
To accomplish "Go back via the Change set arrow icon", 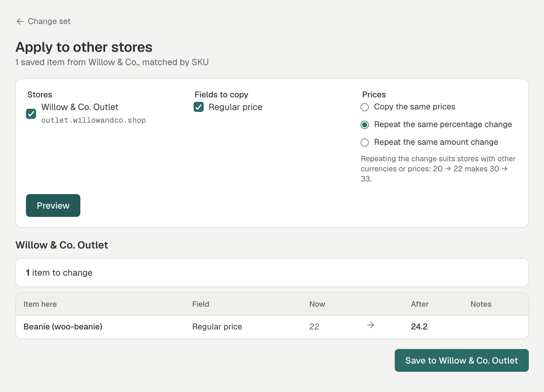I will (20, 21).
